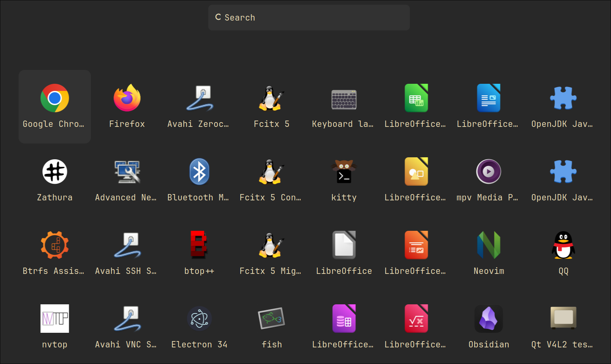Launch LibreOffice Writer with the blue document icon
Image resolution: width=611 pixels, height=364 pixels.
pyautogui.click(x=488, y=107)
